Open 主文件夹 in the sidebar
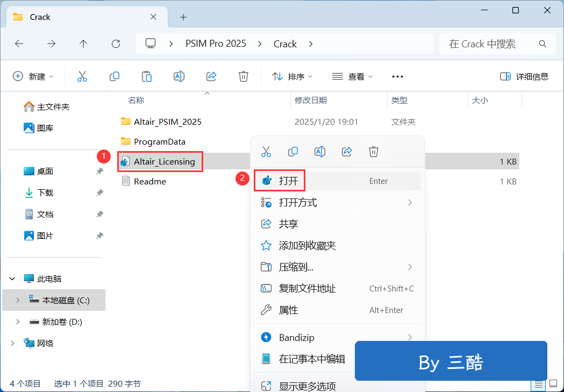 [53, 107]
